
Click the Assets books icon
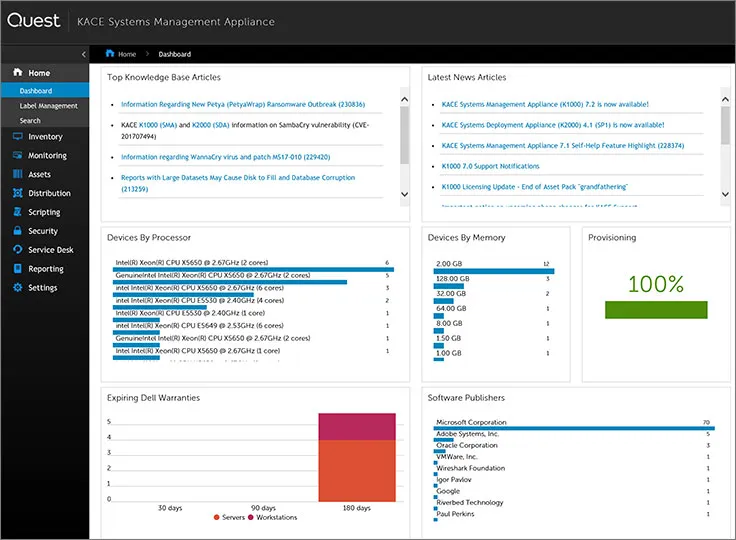click(x=17, y=174)
